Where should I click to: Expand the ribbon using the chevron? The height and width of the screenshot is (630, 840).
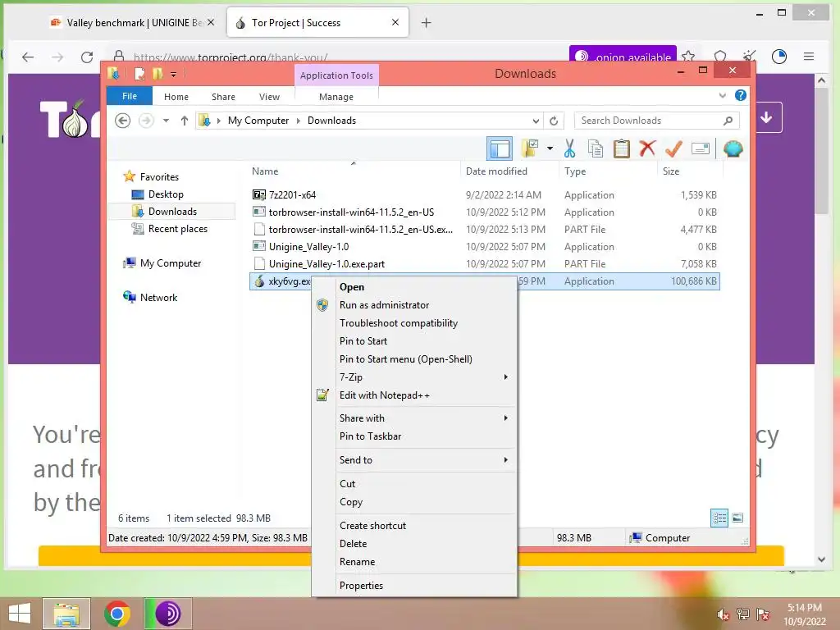[x=722, y=96]
